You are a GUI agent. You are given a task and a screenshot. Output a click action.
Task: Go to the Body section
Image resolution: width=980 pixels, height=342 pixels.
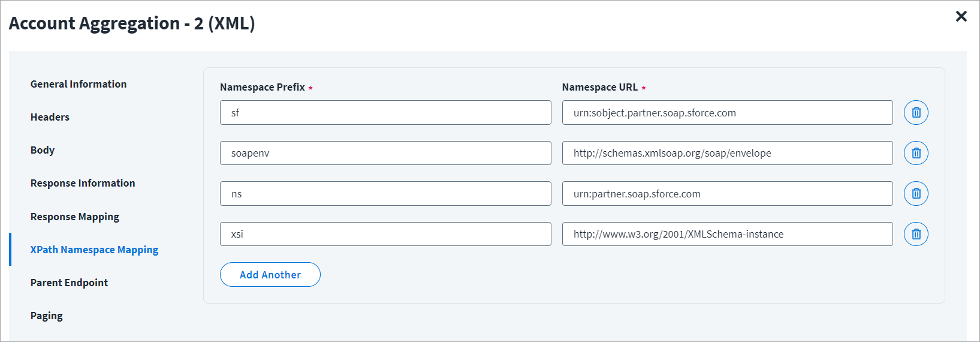[x=43, y=150]
